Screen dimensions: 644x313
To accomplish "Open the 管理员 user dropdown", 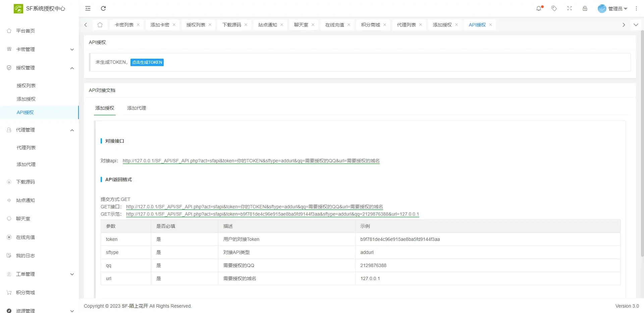I will tap(612, 8).
